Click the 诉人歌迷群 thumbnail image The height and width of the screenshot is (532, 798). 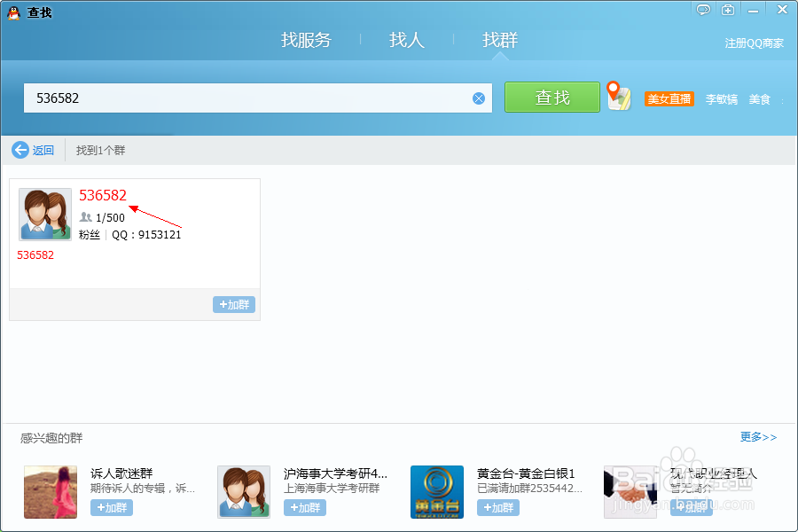tap(51, 492)
